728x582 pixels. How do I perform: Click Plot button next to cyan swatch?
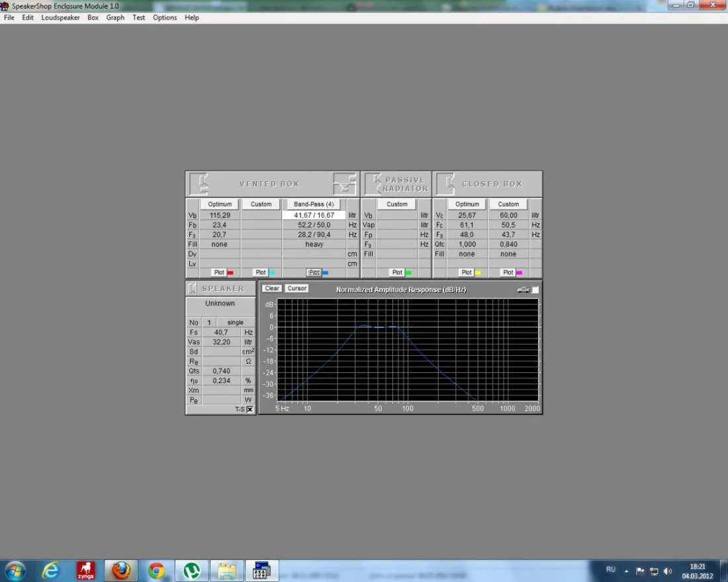261,272
